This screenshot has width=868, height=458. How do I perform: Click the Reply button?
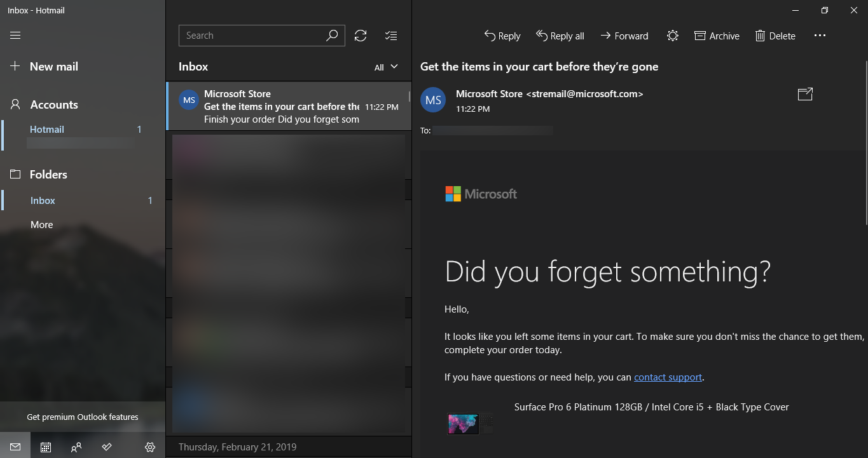click(x=502, y=36)
